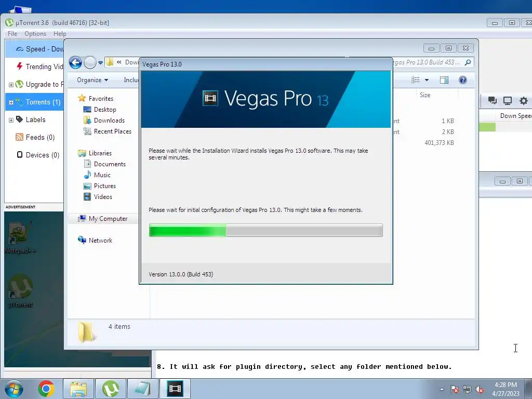
Task: Expand the Upgrade to Pro tree node
Action: pyautogui.click(x=11, y=85)
